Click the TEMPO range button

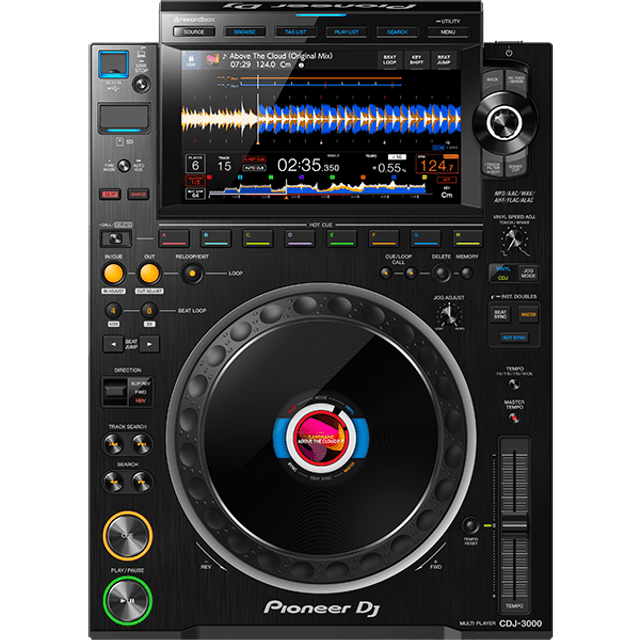(514, 384)
